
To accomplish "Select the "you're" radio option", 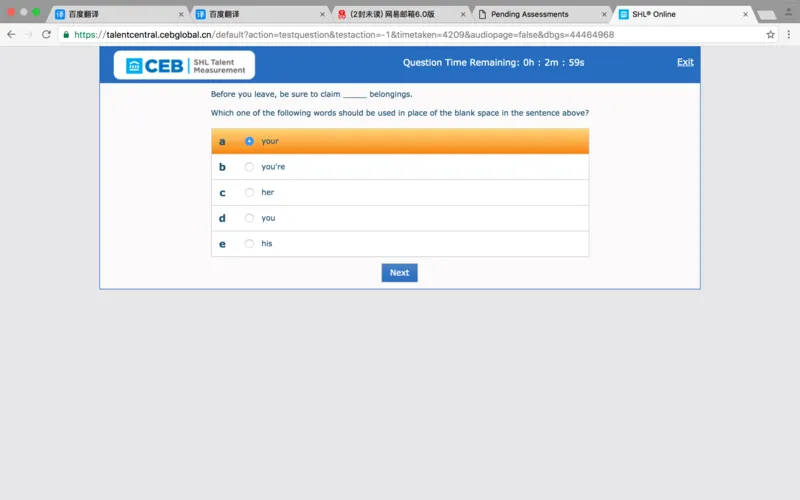I will (x=249, y=167).
